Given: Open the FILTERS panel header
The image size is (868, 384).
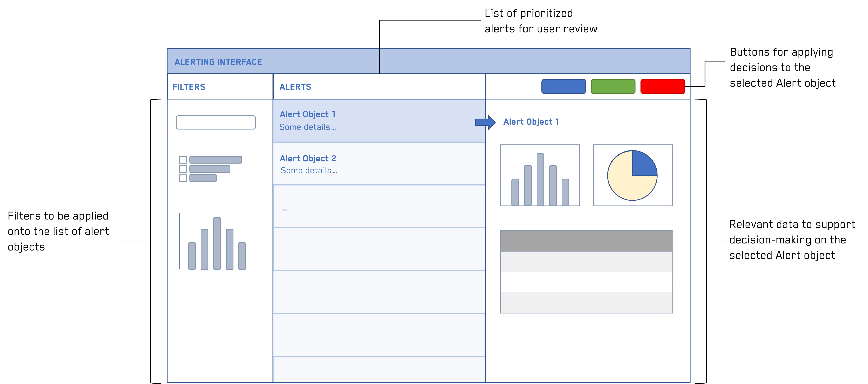Looking at the screenshot, I should pos(220,87).
